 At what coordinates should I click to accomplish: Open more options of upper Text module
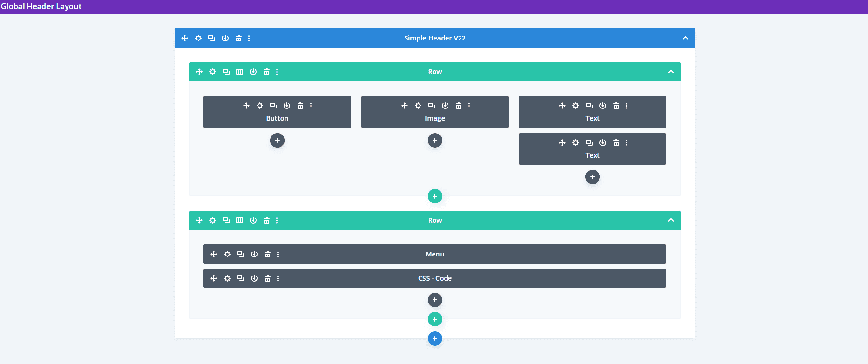[627, 106]
